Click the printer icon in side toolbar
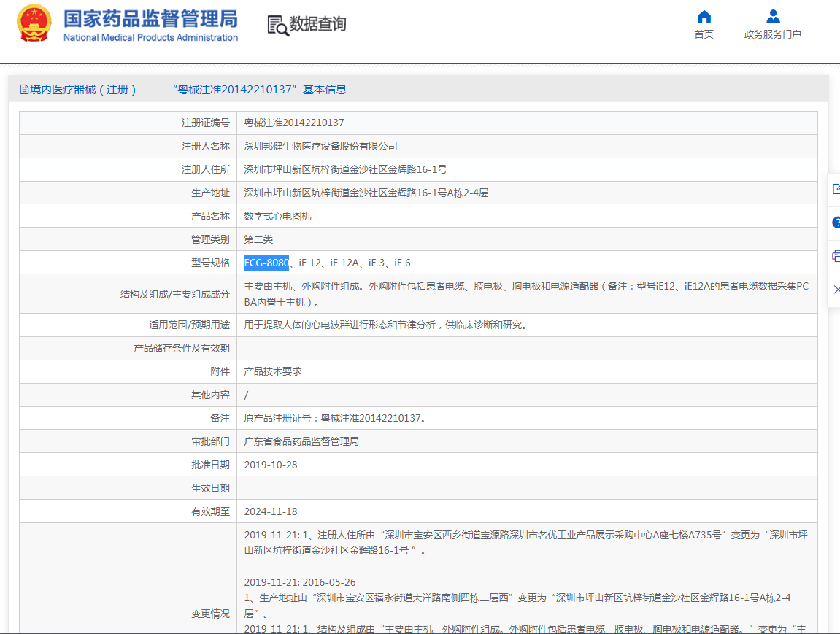840x634 pixels. click(x=836, y=256)
